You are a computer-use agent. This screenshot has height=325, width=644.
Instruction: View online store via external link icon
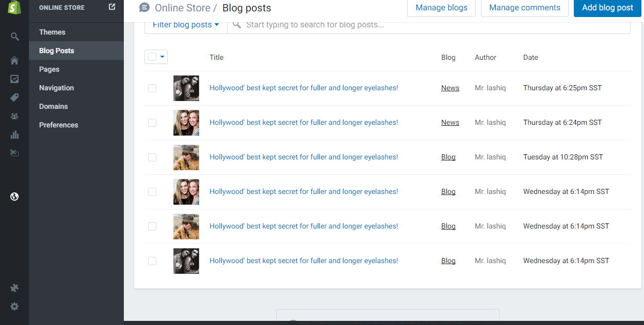(x=112, y=7)
